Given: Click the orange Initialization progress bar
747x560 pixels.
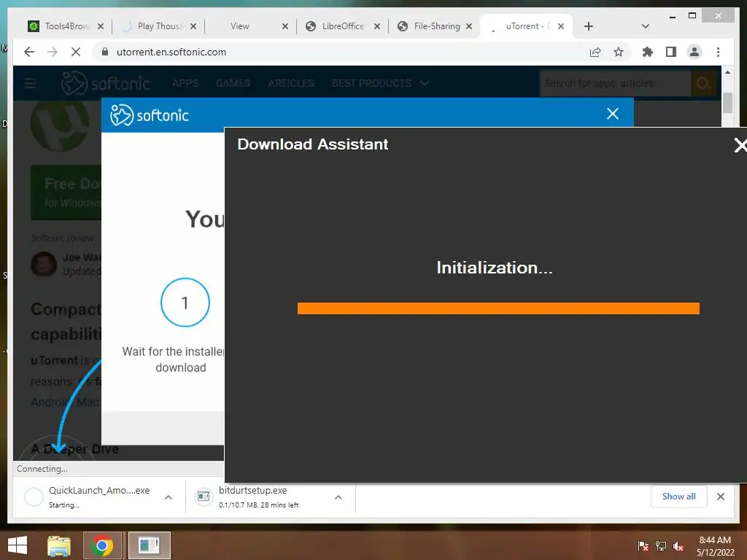Looking at the screenshot, I should pos(498,308).
